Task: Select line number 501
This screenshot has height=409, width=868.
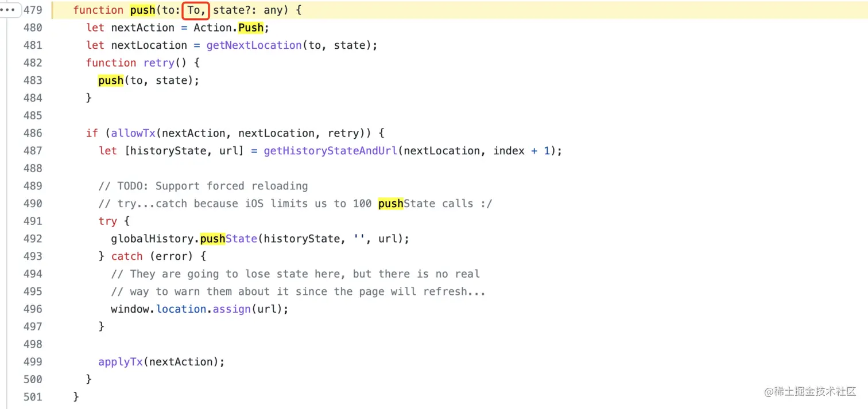Action: click(x=33, y=397)
